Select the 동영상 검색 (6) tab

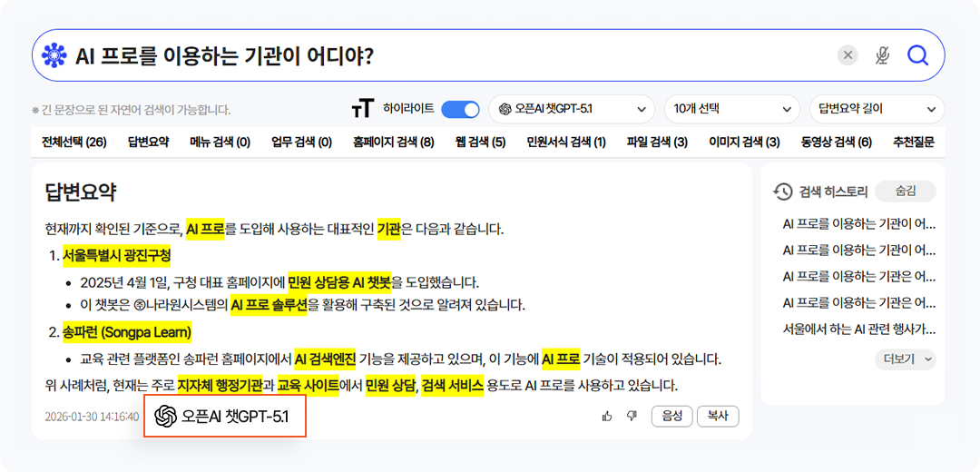(x=836, y=143)
